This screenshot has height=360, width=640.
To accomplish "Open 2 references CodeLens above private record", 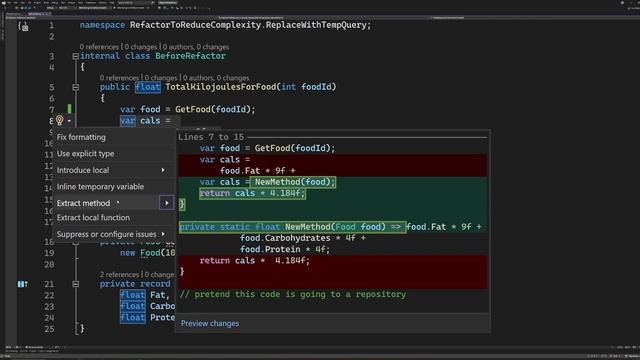I will (x=119, y=274).
